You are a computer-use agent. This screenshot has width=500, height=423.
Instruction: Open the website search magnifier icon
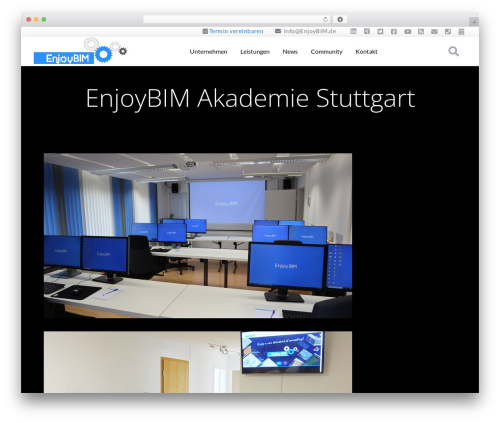click(x=453, y=51)
